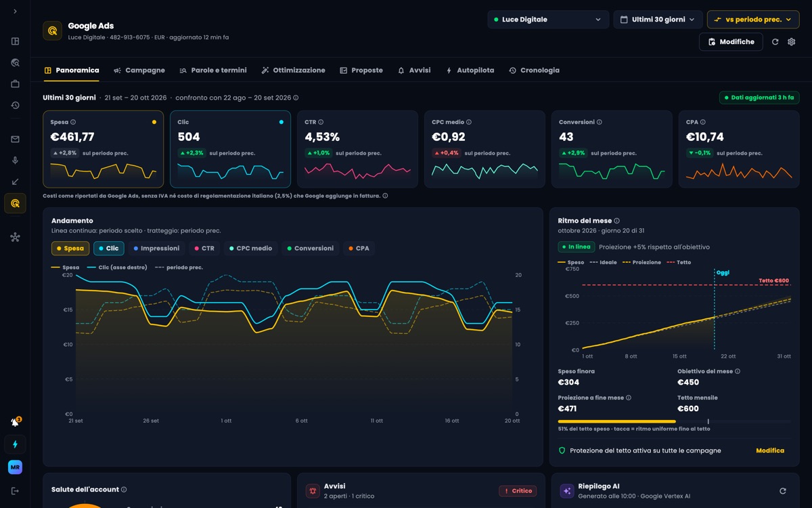
Task: Click the alarm icon in Avvisi card
Action: (x=313, y=491)
